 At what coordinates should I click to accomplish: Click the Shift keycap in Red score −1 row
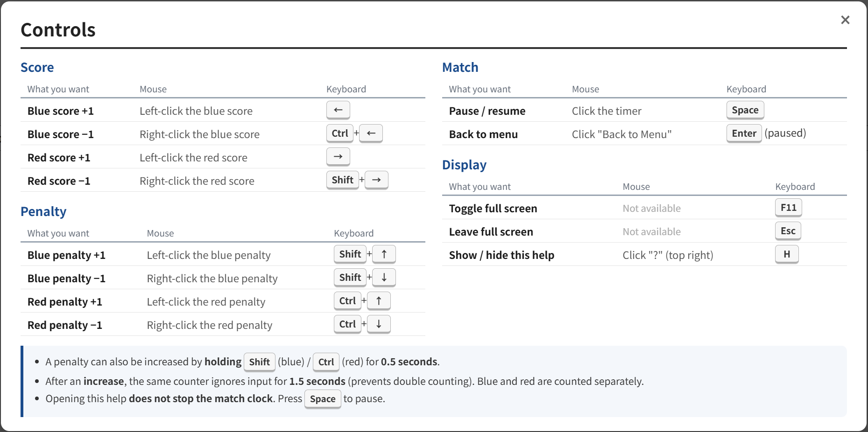(x=343, y=180)
